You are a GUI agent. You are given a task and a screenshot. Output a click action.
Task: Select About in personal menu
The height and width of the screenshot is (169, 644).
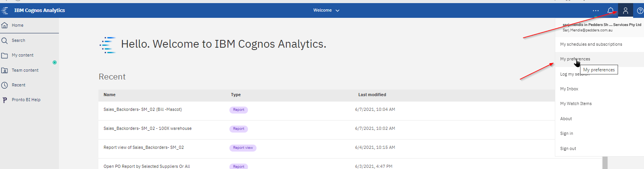[x=599, y=119]
